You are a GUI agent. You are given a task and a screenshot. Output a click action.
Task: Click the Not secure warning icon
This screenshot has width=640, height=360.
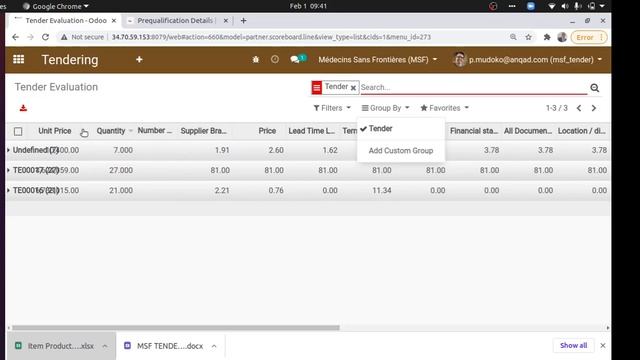click(x=64, y=37)
